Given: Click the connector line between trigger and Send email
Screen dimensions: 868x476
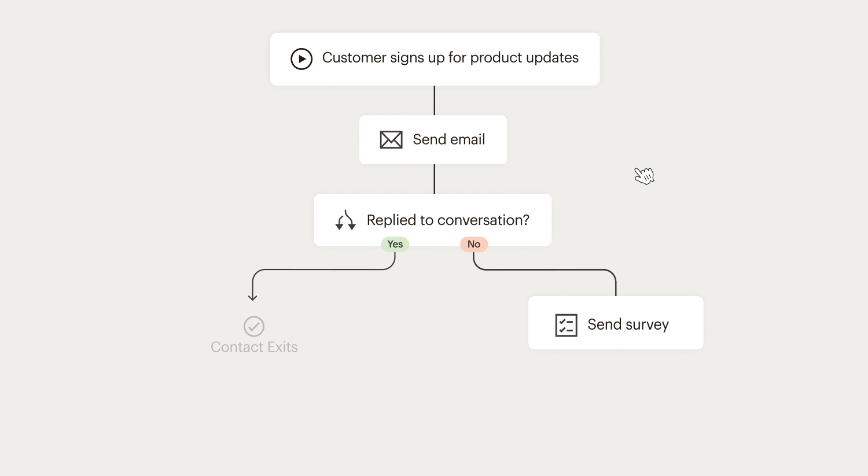Looking at the screenshot, I should point(435,101).
